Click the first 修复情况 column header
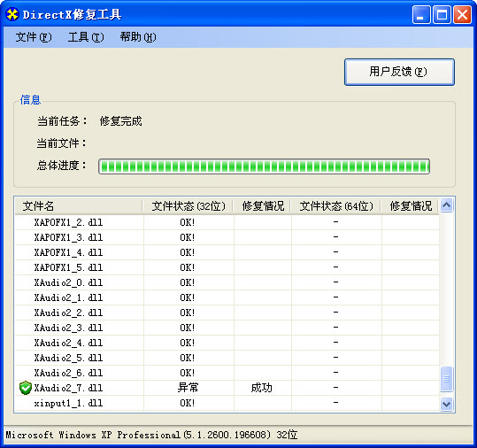 pos(263,206)
